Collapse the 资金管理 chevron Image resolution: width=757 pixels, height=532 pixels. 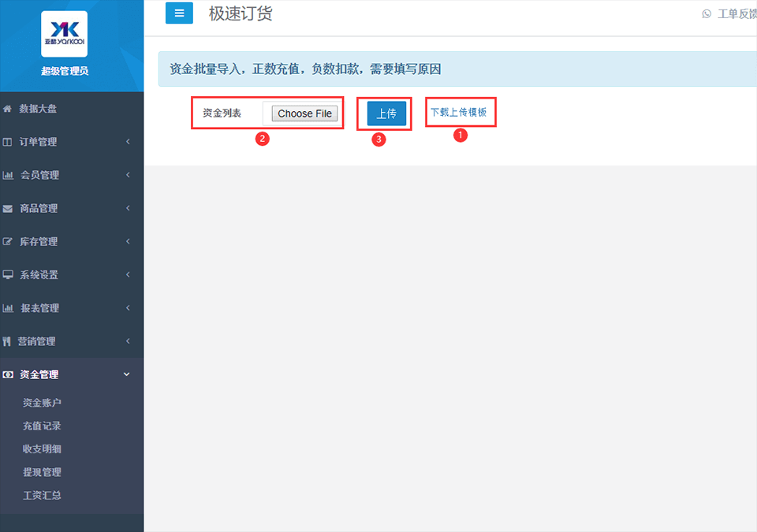[x=126, y=374]
